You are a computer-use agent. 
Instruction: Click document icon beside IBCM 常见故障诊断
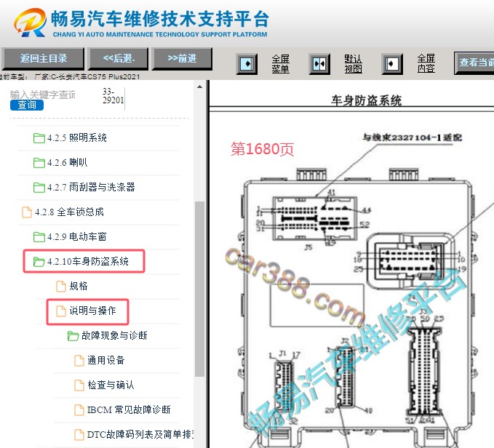point(79,410)
